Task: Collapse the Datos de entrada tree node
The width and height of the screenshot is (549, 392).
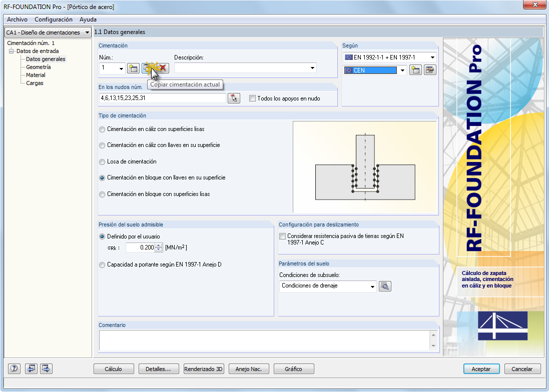Action: (x=12, y=51)
